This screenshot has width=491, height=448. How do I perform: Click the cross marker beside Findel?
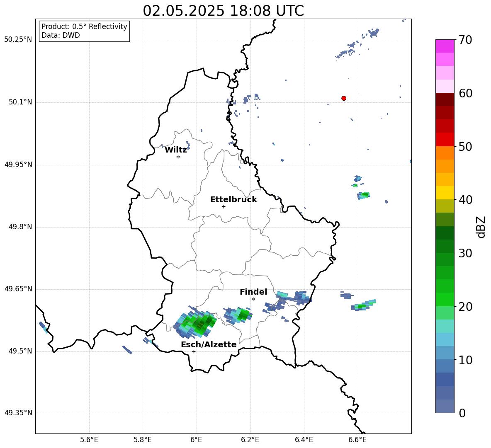[253, 299]
